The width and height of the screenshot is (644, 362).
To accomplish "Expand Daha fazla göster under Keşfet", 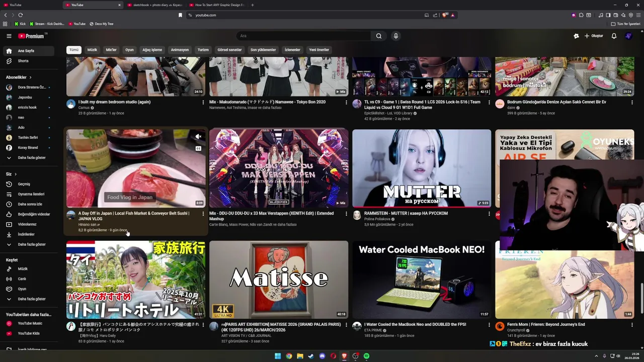I will click(29, 299).
